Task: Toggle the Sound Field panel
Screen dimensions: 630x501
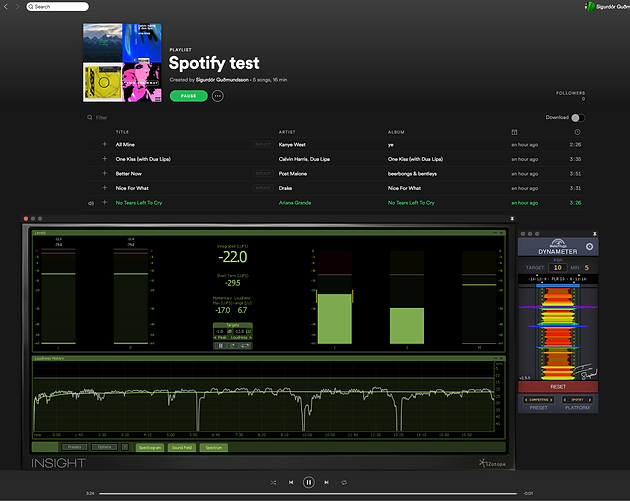Action: [x=182, y=448]
